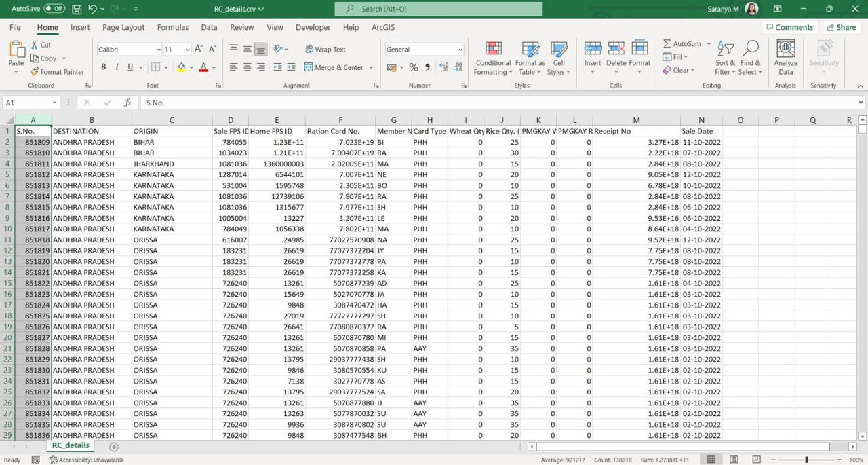Select the Format Painter tool
The height and width of the screenshot is (465, 868).
pyautogui.click(x=58, y=72)
